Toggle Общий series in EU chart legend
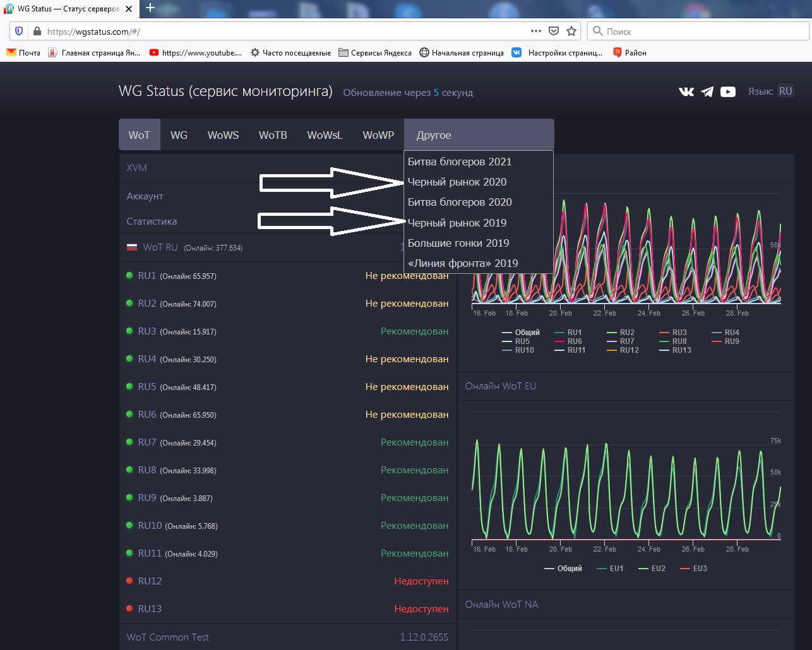This screenshot has width=812, height=650. [x=563, y=569]
